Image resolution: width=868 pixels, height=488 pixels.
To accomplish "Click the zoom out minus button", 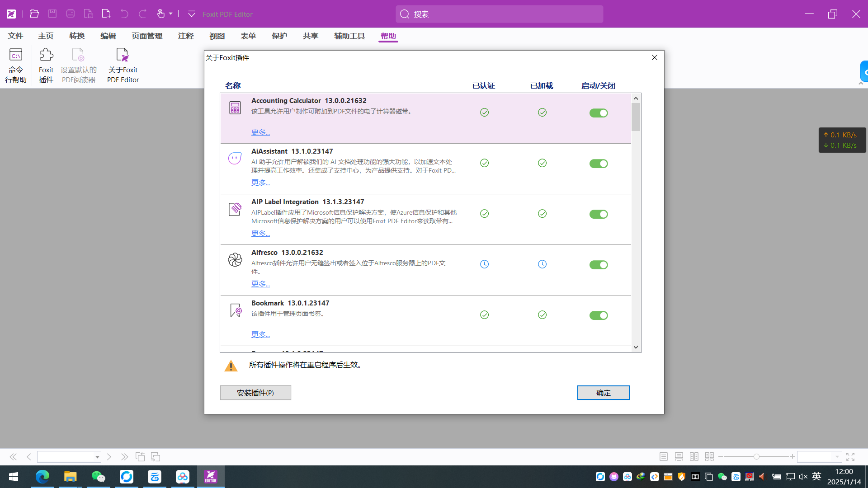I will (721, 457).
